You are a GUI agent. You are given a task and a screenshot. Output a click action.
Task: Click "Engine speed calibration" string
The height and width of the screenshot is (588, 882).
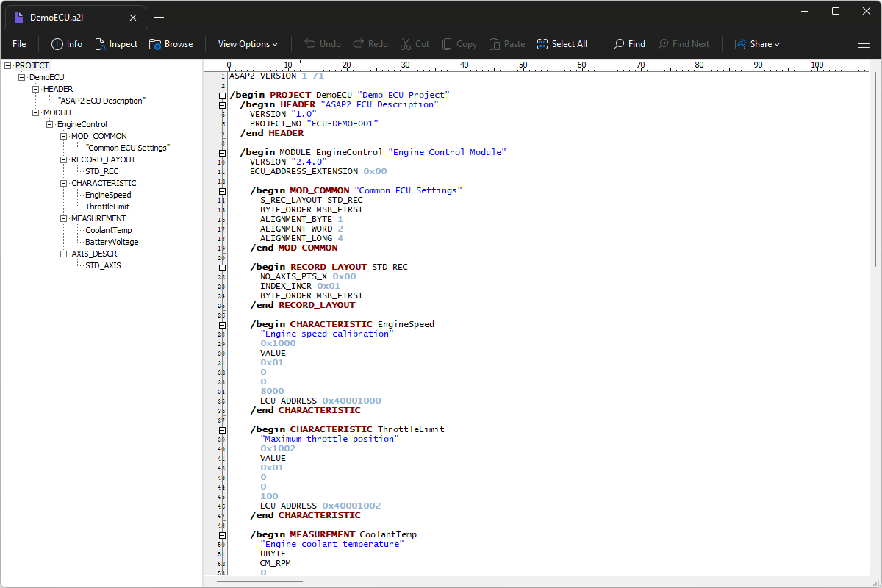coord(327,334)
